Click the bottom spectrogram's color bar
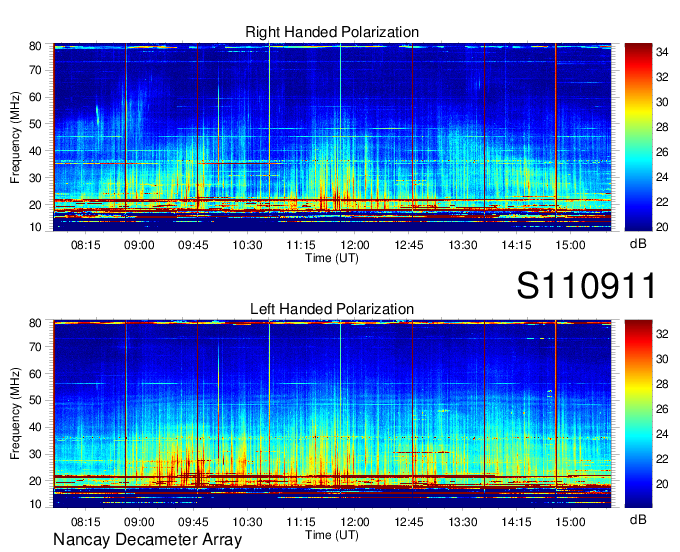 [638, 414]
